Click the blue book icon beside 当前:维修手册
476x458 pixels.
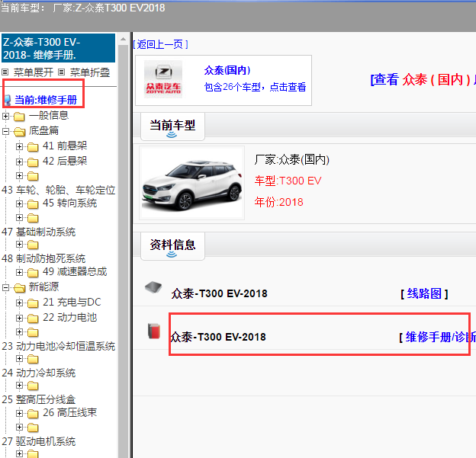pyautogui.click(x=8, y=100)
